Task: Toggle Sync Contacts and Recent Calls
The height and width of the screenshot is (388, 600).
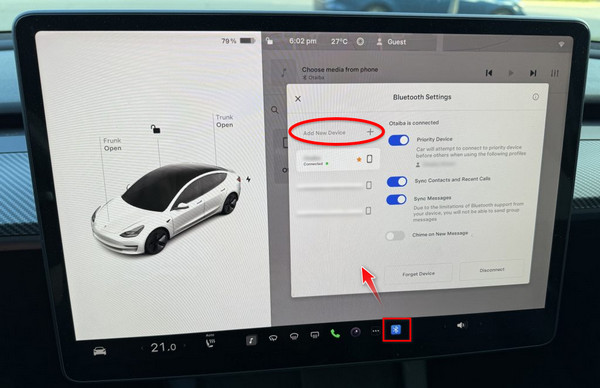Action: (397, 181)
